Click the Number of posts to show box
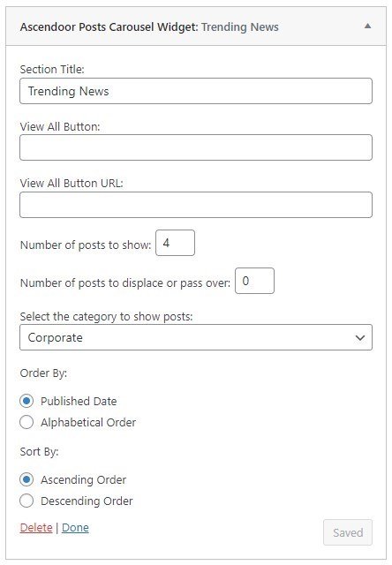This screenshot has height=565, width=392. coord(175,243)
